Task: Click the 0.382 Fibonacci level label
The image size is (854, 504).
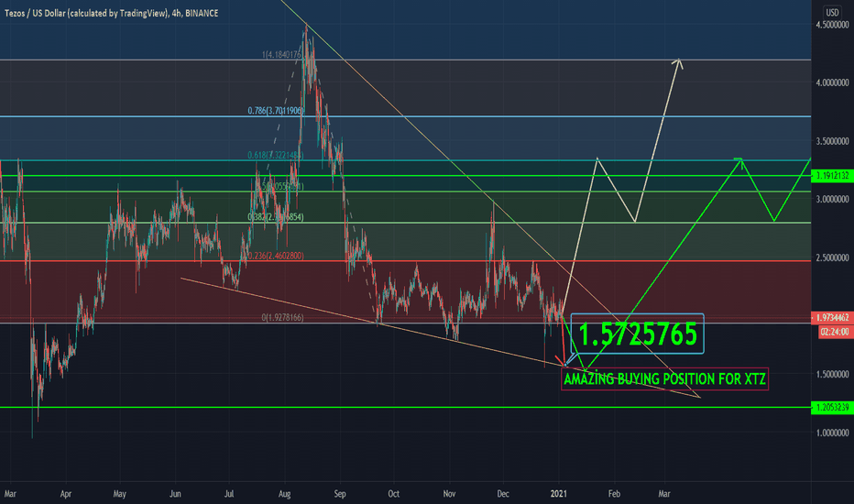Action: pos(276,217)
